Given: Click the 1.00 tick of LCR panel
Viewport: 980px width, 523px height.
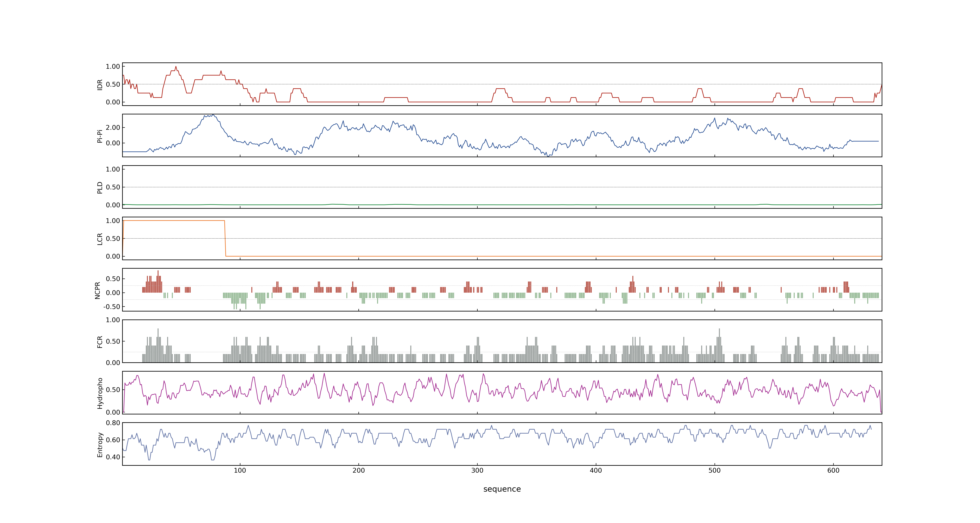Looking at the screenshot, I should point(113,221).
